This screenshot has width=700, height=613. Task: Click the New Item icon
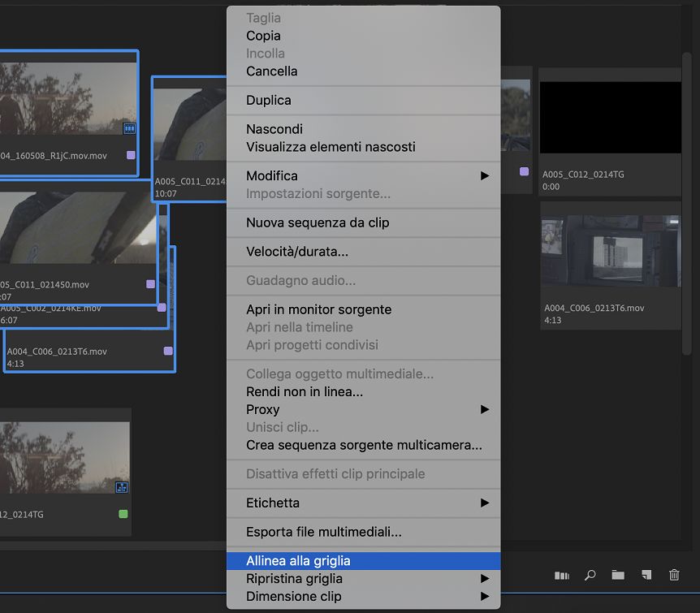(646, 575)
